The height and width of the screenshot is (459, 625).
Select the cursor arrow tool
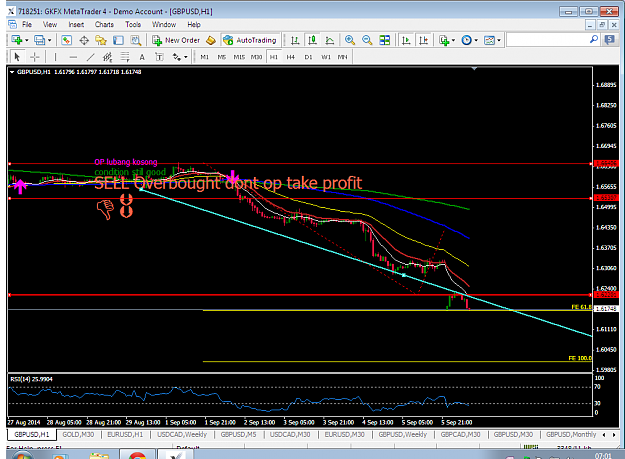pos(17,57)
